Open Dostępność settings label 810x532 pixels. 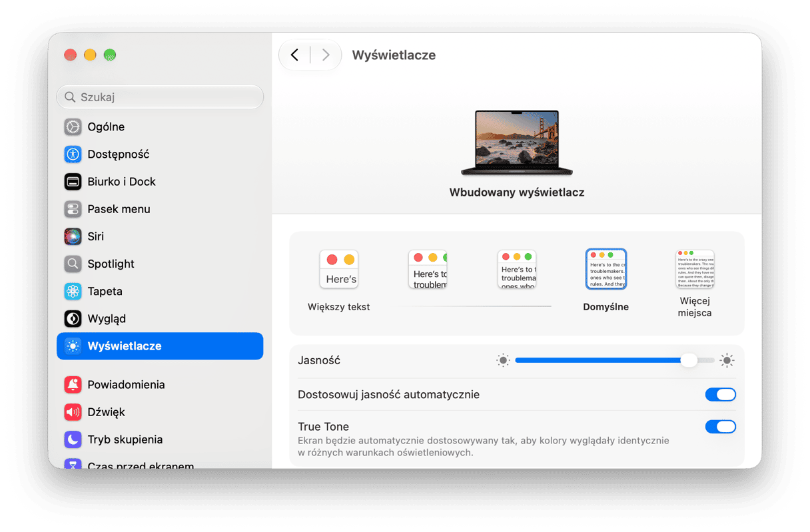pyautogui.click(x=119, y=154)
